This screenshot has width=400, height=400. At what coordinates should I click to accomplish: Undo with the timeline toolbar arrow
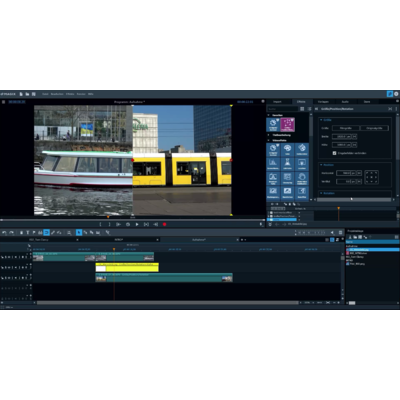[x=4, y=233]
